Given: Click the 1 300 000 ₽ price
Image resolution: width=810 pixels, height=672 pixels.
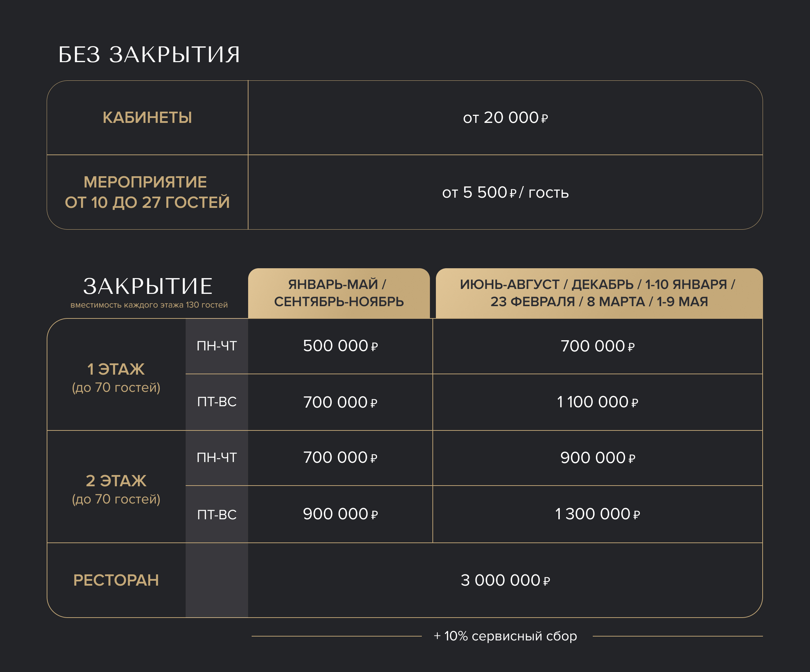Looking at the screenshot, I should click(597, 514).
